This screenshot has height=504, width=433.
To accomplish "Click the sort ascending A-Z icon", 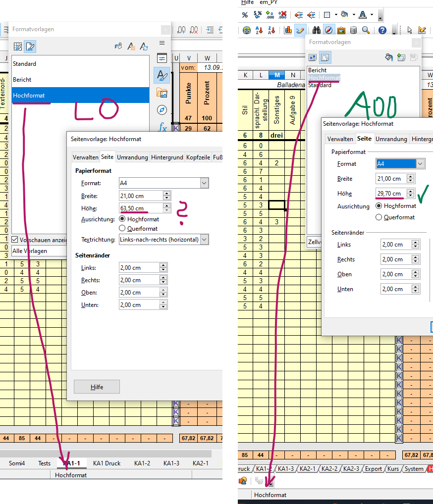I will (259, 30).
